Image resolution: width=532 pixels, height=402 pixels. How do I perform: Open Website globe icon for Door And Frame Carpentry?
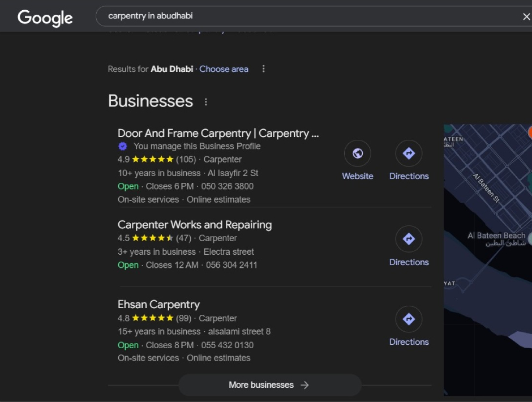[x=357, y=153]
